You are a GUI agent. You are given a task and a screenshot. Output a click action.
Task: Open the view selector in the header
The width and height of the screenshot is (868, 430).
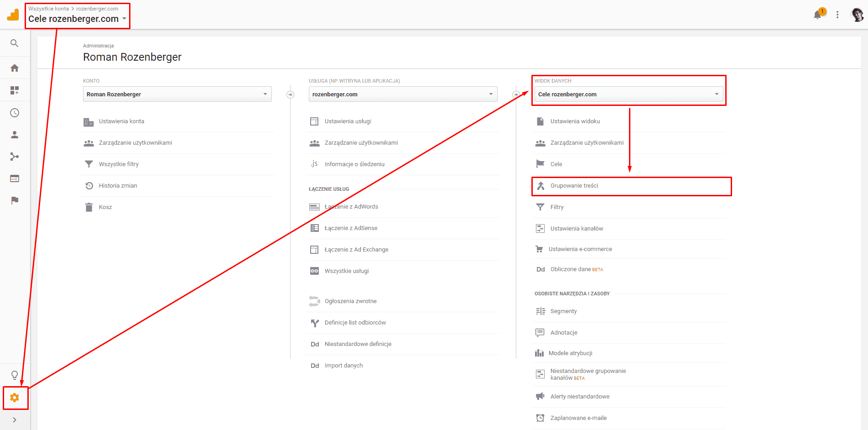(x=77, y=19)
